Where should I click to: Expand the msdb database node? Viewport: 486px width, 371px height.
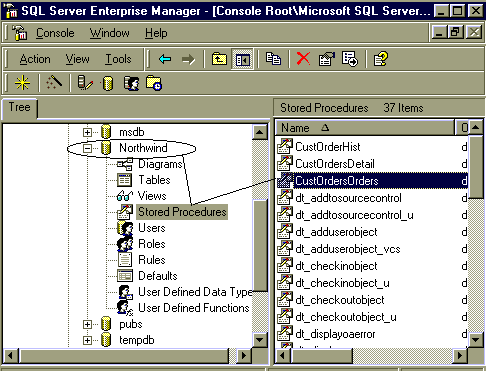[x=87, y=132]
